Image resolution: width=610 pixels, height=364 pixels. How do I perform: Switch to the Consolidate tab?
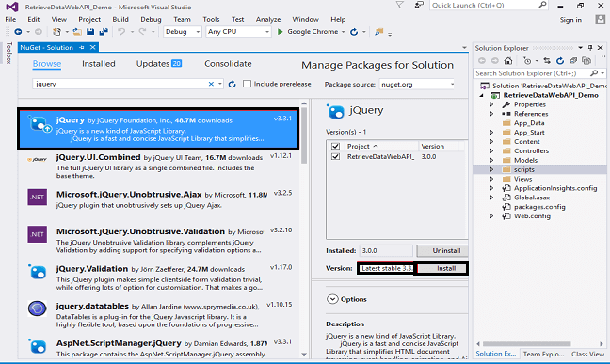click(x=228, y=63)
